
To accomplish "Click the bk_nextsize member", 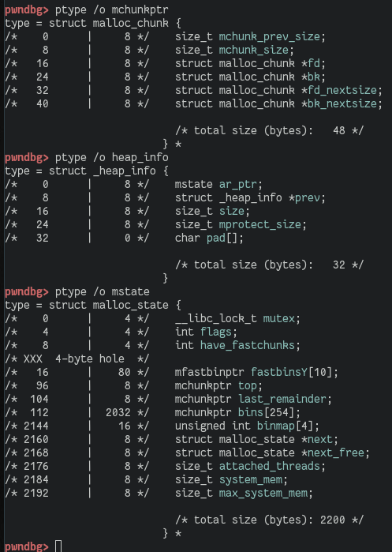I will pyautogui.click(x=342, y=104).
